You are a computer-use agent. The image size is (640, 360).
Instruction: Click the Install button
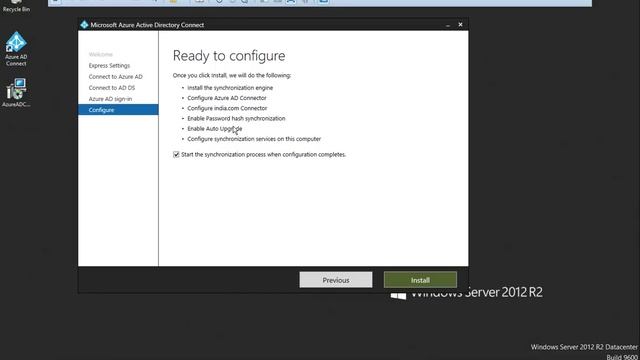420,280
